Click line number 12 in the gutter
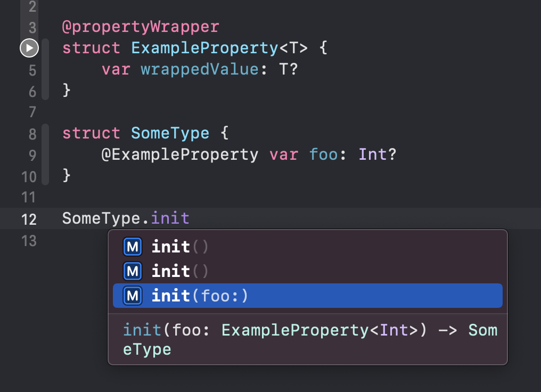541x392 pixels. [29, 219]
